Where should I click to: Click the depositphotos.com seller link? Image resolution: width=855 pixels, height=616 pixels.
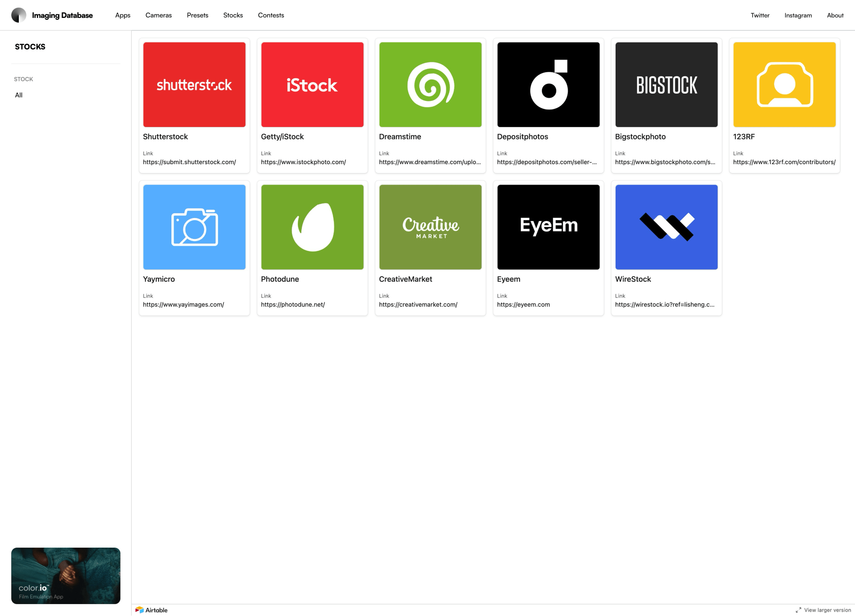547,162
